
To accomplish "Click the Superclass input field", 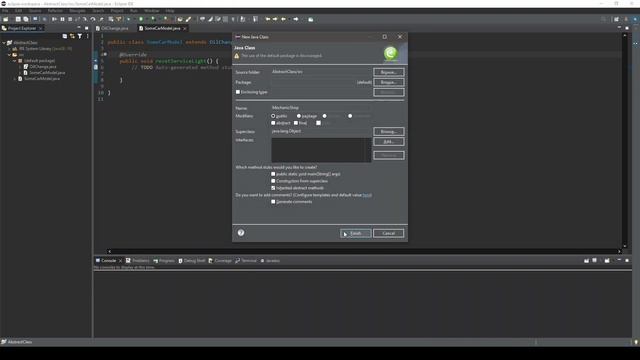I will pos(321,131).
